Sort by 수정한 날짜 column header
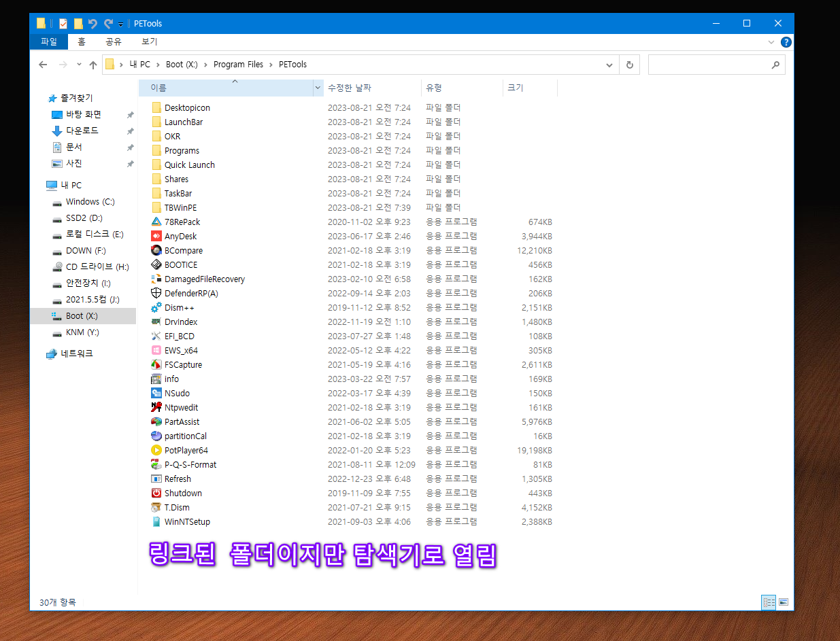This screenshot has width=840, height=641. [x=372, y=88]
